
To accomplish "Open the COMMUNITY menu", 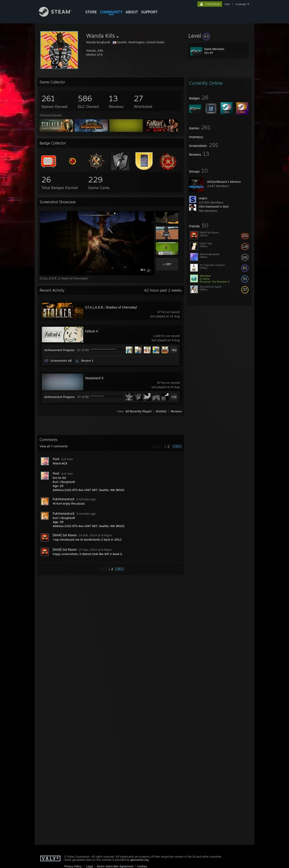I will point(111,12).
